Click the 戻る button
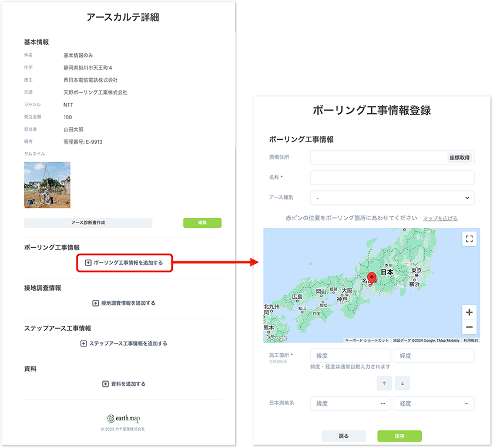 (x=344, y=436)
